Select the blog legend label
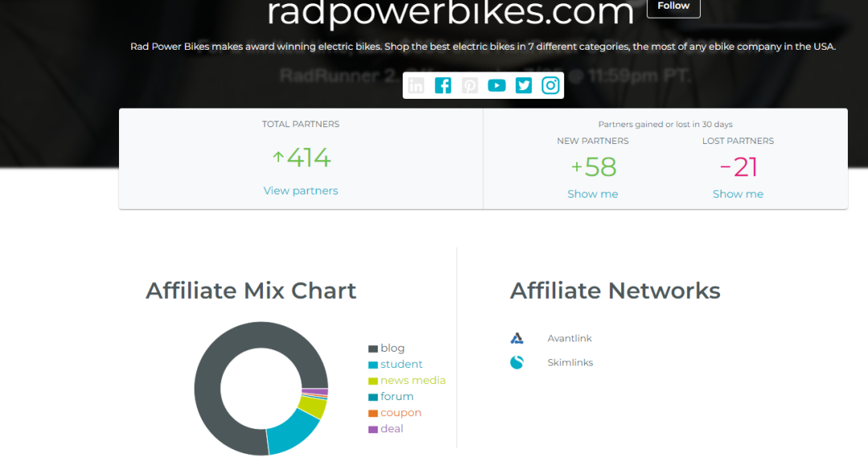 click(x=392, y=348)
